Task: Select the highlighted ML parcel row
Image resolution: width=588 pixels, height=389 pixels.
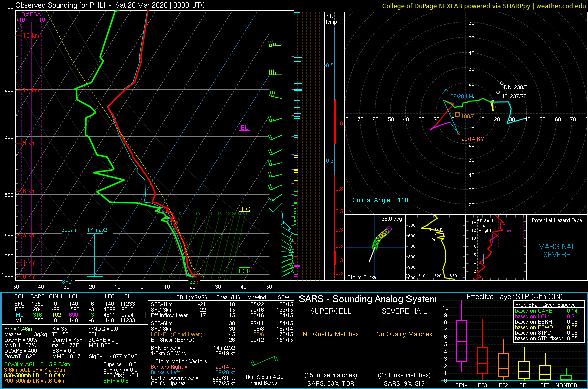Action: pyautogui.click(x=75, y=314)
